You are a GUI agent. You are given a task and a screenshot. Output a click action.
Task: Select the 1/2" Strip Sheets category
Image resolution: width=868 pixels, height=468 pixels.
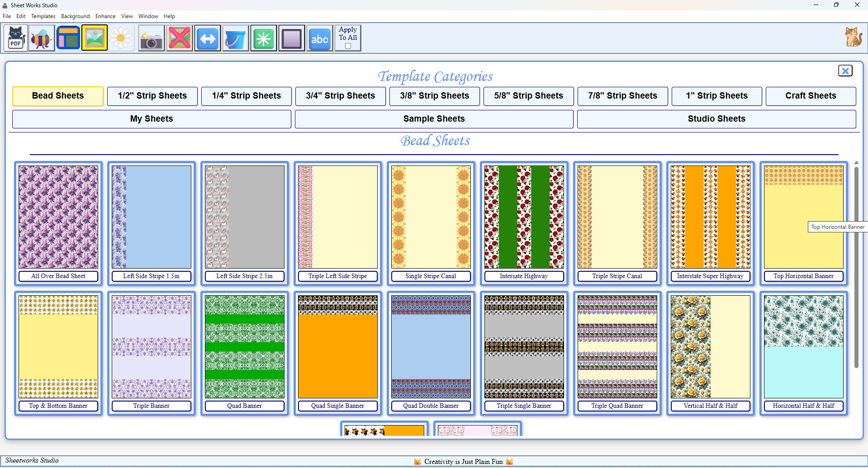pyautogui.click(x=152, y=96)
